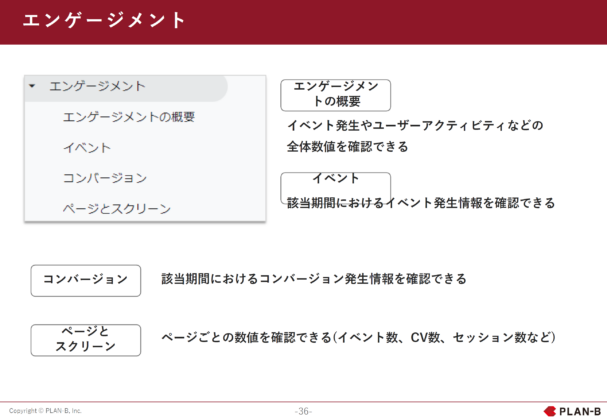Click the ページごとの数値 description text
Viewport: 607px width, 420px height.
click(x=357, y=338)
